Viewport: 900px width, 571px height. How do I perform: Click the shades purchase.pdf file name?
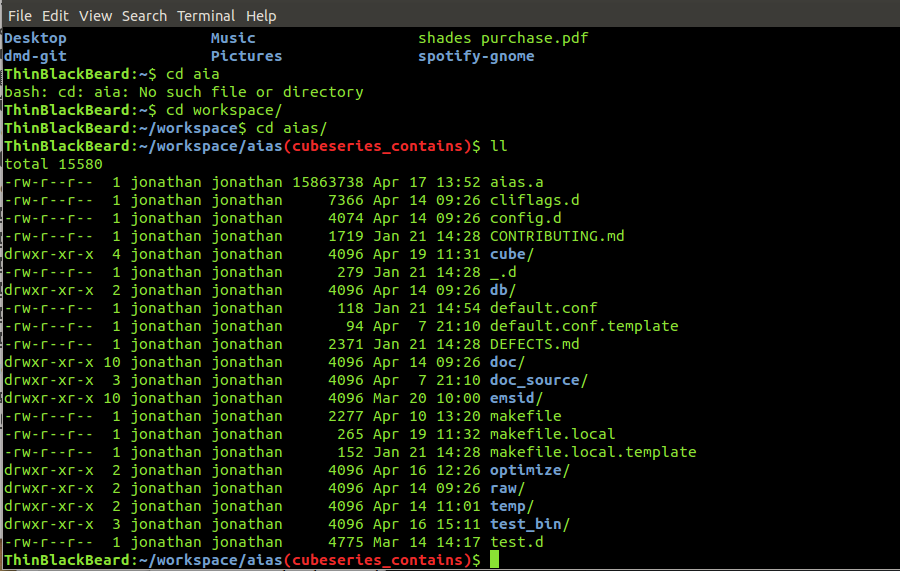click(x=503, y=38)
